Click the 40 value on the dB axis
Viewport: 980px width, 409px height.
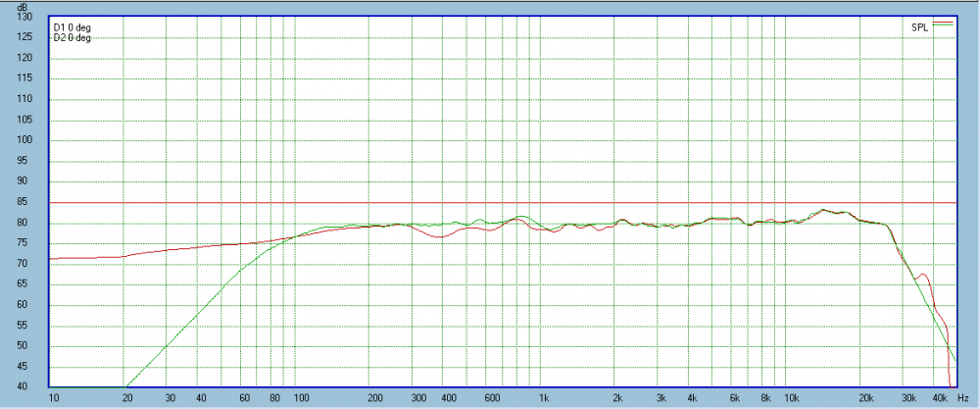(37, 386)
